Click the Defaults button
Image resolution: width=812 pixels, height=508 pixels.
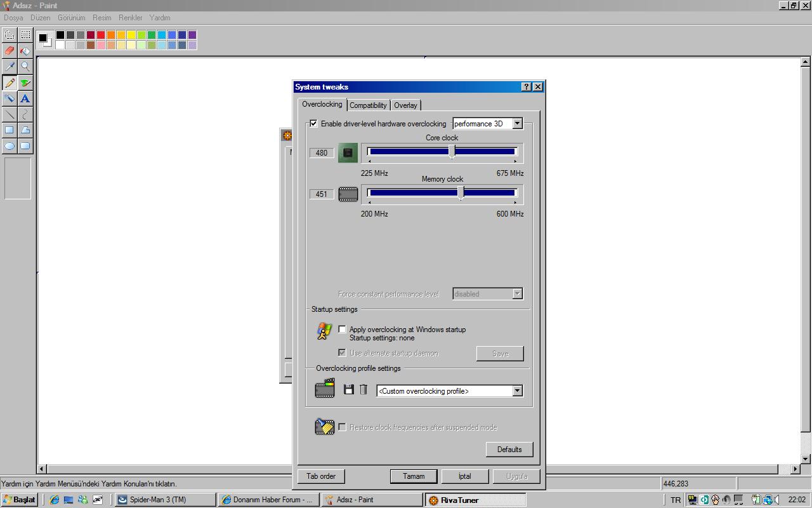click(x=509, y=450)
